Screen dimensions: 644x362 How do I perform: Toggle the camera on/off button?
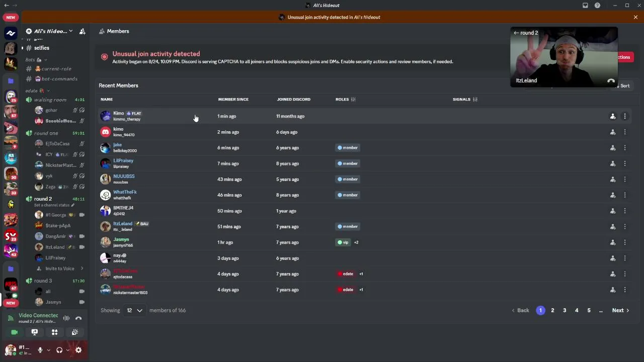click(14, 332)
